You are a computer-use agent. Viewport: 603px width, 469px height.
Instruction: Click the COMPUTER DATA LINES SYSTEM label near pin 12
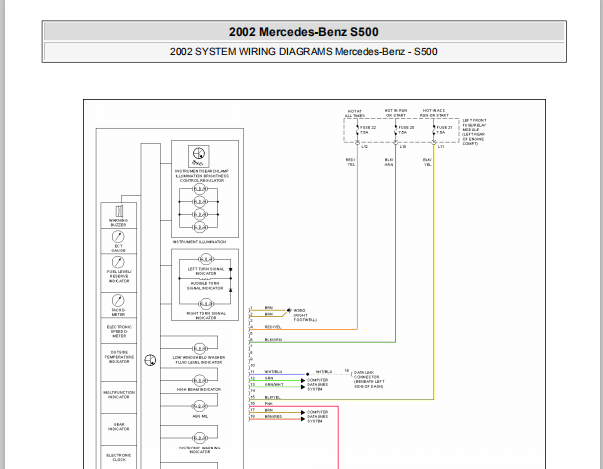pos(318,384)
